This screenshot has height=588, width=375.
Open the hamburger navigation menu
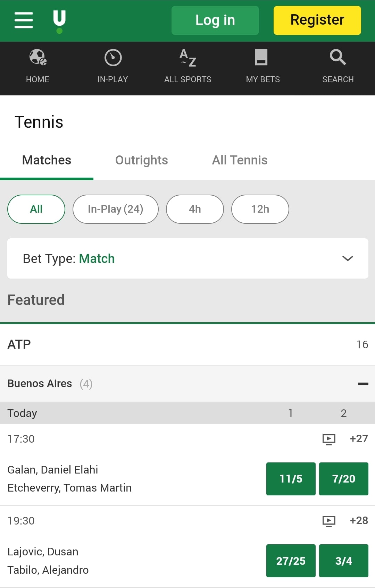(x=23, y=20)
